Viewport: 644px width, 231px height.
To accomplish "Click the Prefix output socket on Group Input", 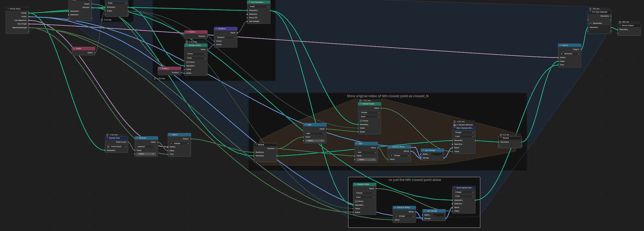I will click(x=29, y=17).
